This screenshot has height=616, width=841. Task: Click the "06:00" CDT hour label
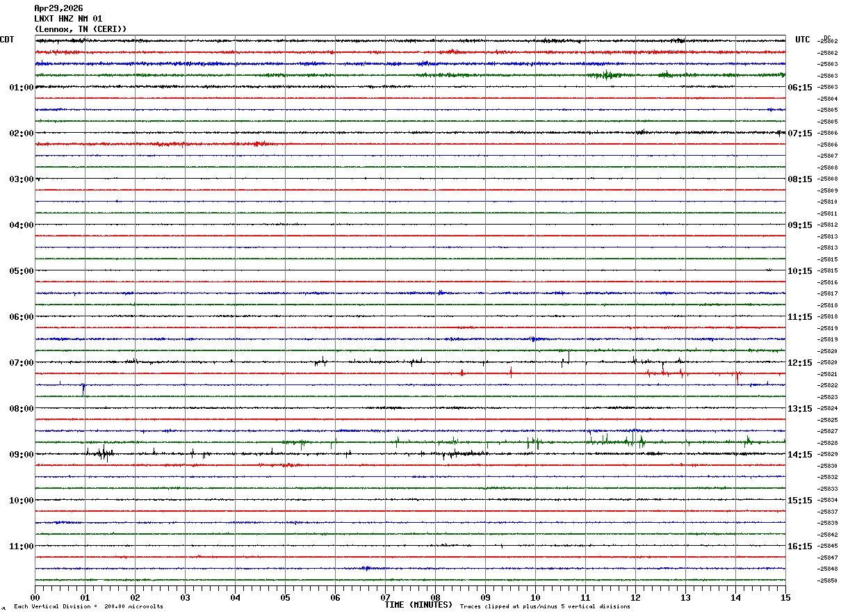(22, 317)
